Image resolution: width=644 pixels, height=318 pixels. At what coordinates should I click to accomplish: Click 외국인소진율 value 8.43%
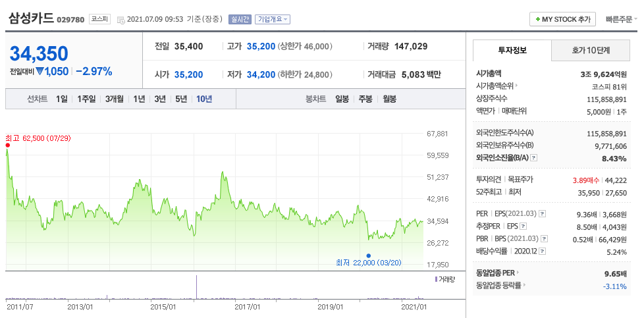tap(614, 159)
